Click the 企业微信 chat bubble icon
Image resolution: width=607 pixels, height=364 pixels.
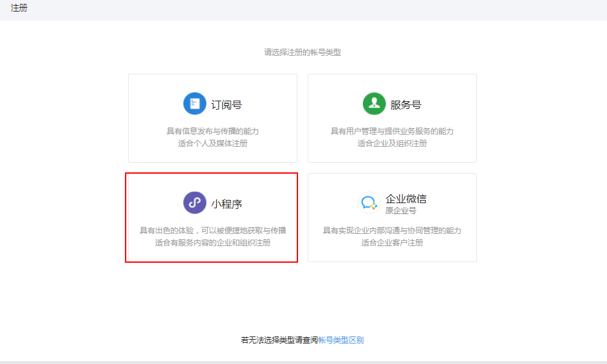pyautogui.click(x=369, y=203)
